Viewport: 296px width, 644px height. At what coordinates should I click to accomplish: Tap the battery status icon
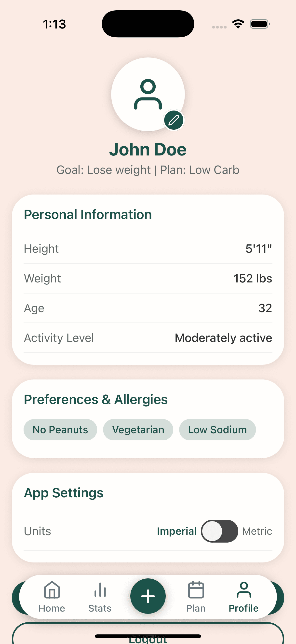tap(259, 24)
